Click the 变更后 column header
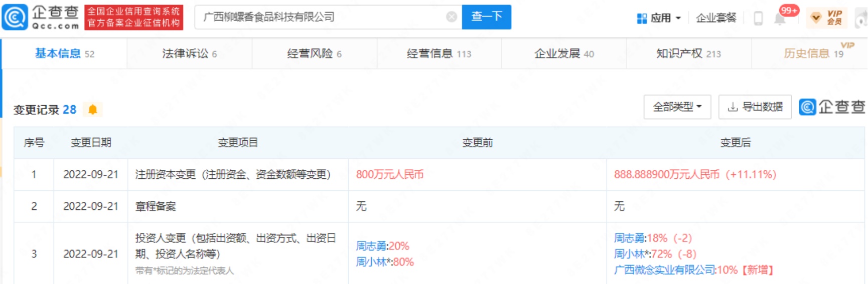 (x=736, y=143)
